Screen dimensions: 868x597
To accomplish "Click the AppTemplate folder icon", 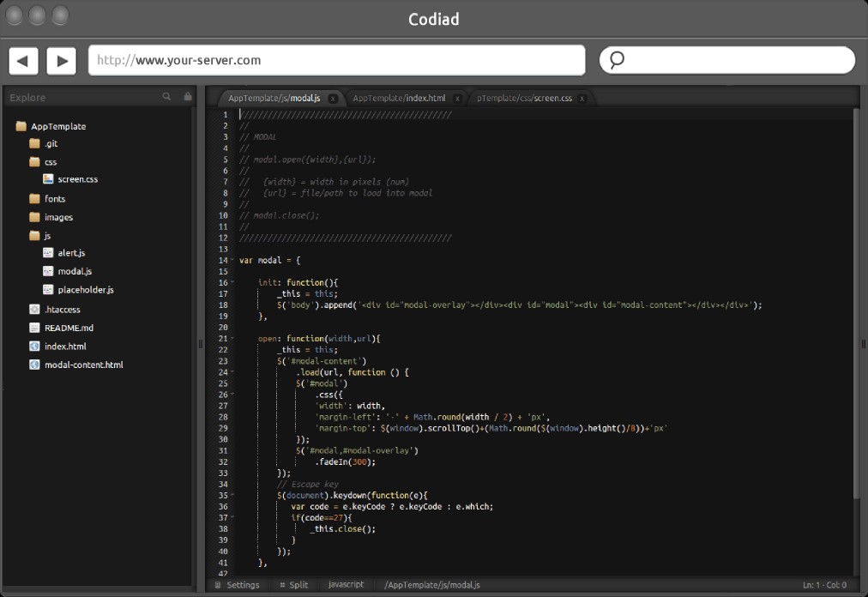I will [20, 126].
